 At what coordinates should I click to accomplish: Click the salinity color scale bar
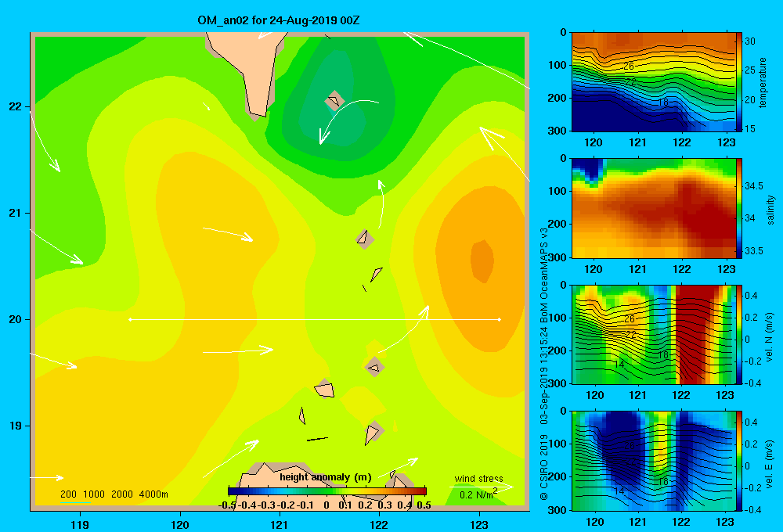click(x=739, y=208)
